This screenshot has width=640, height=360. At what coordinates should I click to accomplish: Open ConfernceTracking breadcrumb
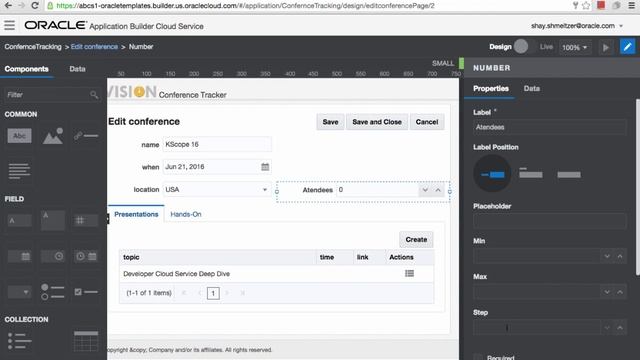pos(33,47)
